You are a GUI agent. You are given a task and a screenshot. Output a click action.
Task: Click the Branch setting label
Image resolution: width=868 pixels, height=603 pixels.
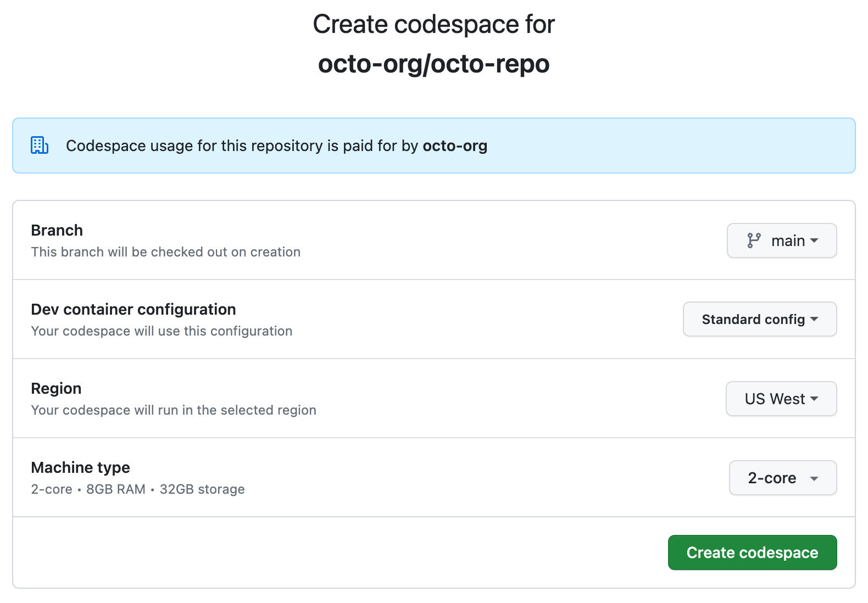click(x=57, y=230)
